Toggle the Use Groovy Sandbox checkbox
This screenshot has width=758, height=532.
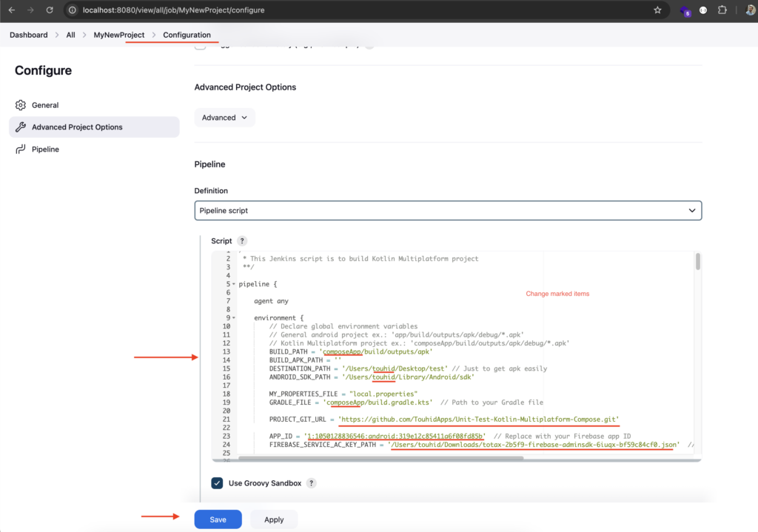[217, 483]
